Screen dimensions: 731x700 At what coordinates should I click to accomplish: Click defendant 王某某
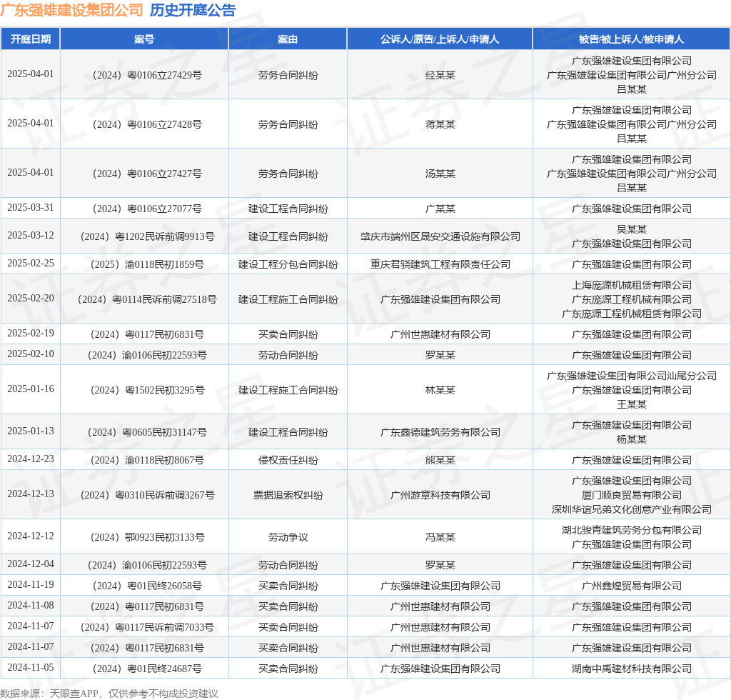[x=632, y=404]
